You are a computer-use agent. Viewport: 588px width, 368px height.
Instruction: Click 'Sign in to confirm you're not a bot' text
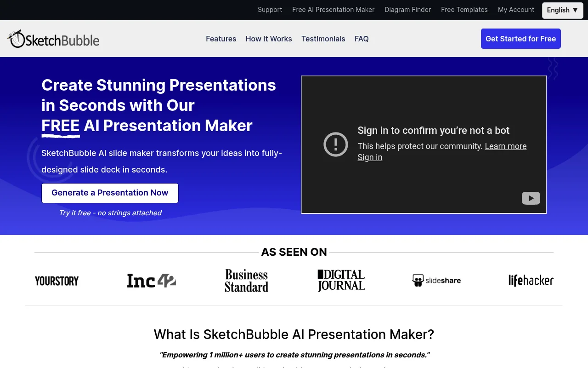434,131
